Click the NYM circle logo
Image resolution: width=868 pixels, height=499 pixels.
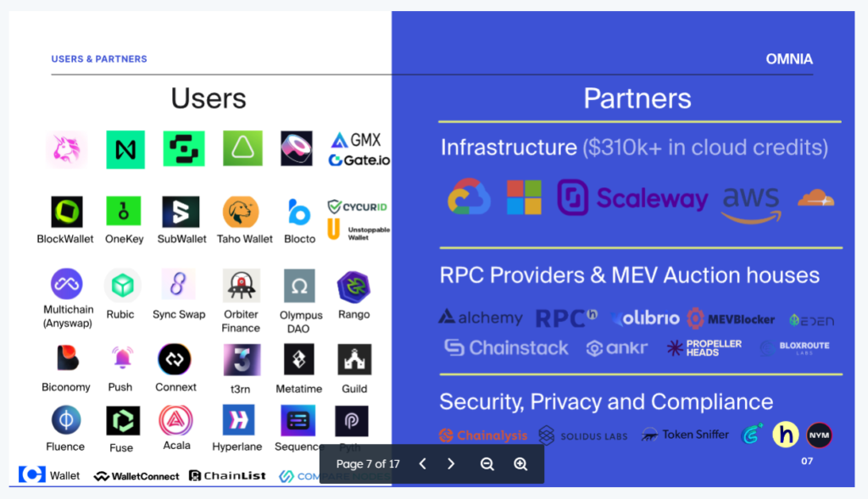[x=820, y=435]
